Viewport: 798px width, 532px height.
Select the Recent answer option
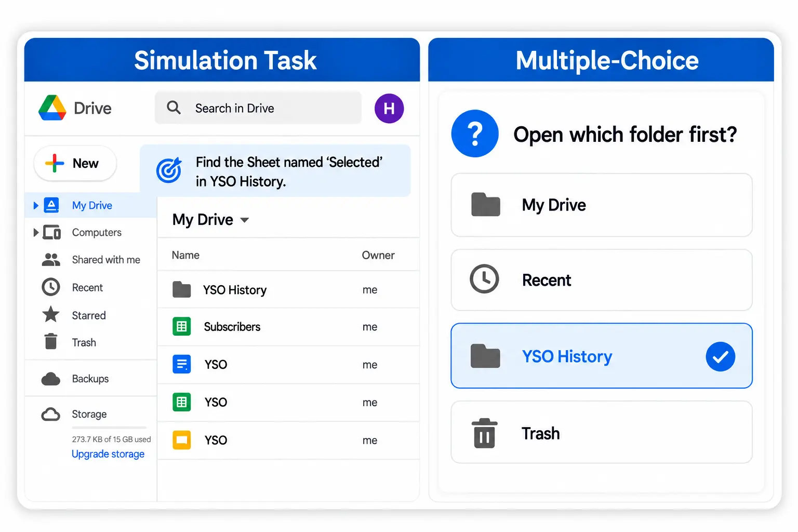point(602,280)
